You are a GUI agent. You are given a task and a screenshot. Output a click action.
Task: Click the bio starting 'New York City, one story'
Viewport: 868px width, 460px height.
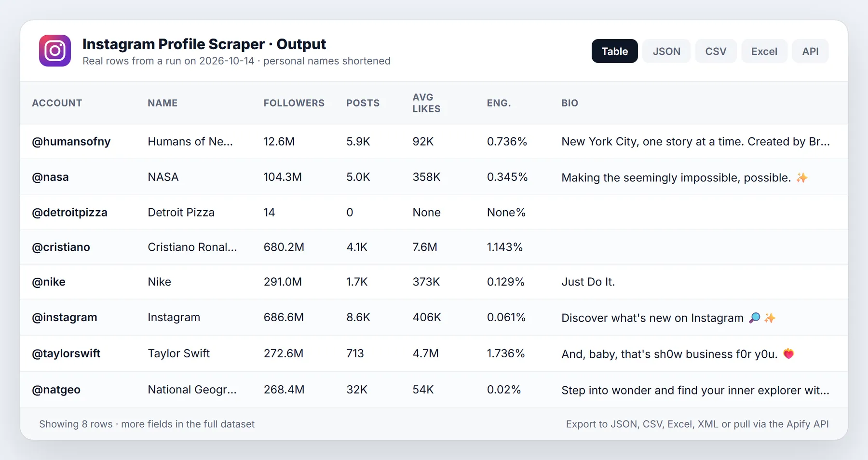695,142
